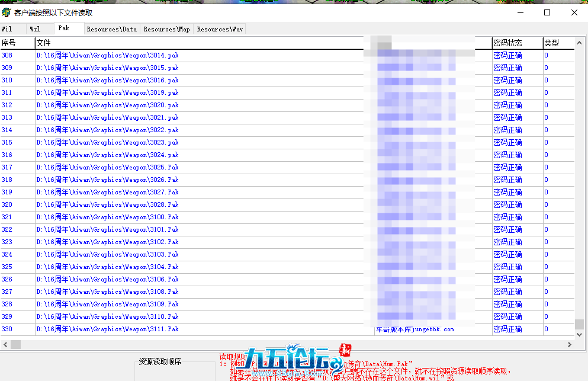
Task: Select file path Weapon\3106.Pak
Action: 107,279
